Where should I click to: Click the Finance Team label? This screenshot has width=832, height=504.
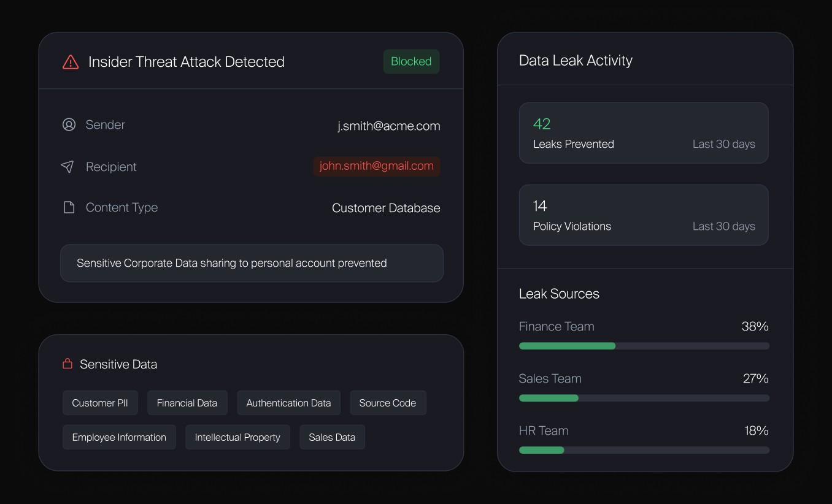coord(557,326)
